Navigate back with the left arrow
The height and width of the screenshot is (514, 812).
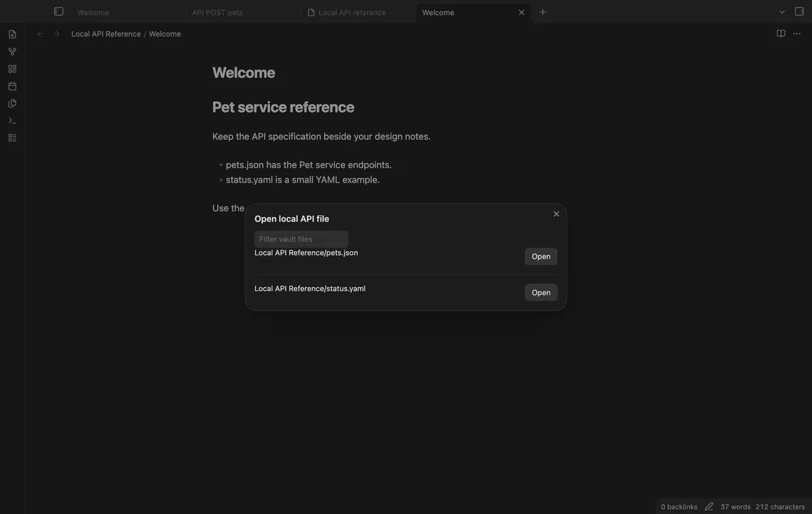(x=40, y=34)
